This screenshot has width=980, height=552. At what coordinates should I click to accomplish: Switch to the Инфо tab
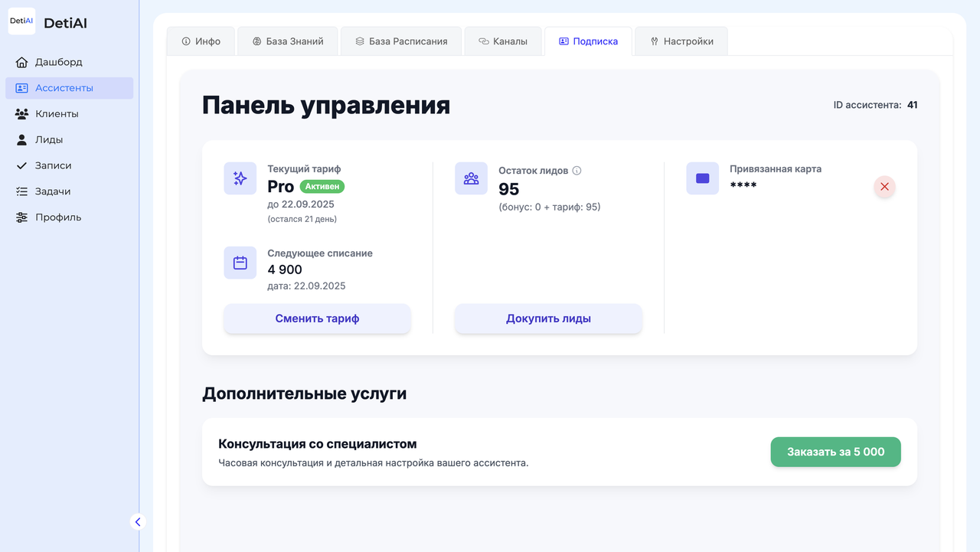(201, 41)
